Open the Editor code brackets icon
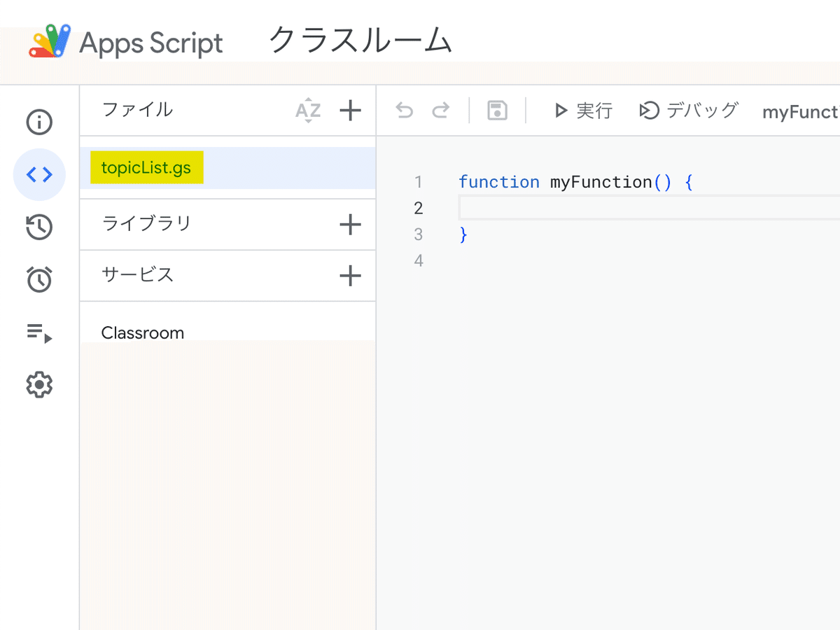The width and height of the screenshot is (840, 630). pyautogui.click(x=39, y=175)
